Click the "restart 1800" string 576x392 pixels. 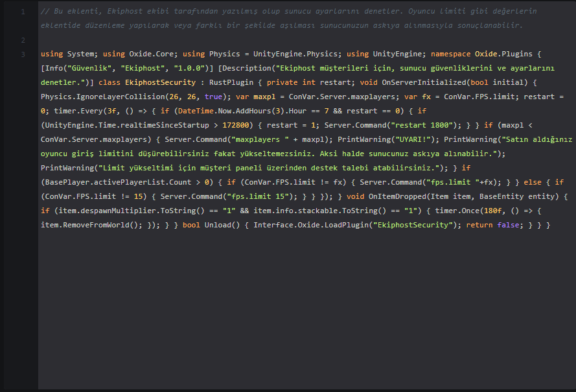point(422,125)
